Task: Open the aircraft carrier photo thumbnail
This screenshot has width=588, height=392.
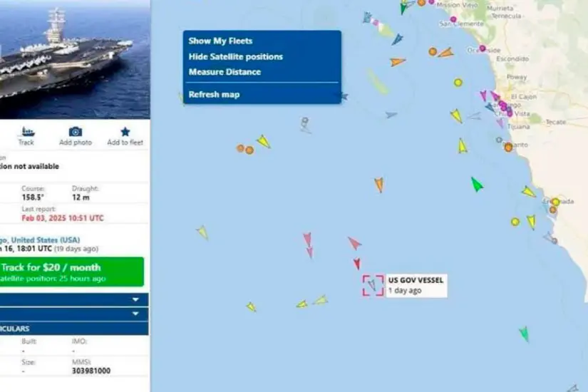Action: click(x=75, y=59)
